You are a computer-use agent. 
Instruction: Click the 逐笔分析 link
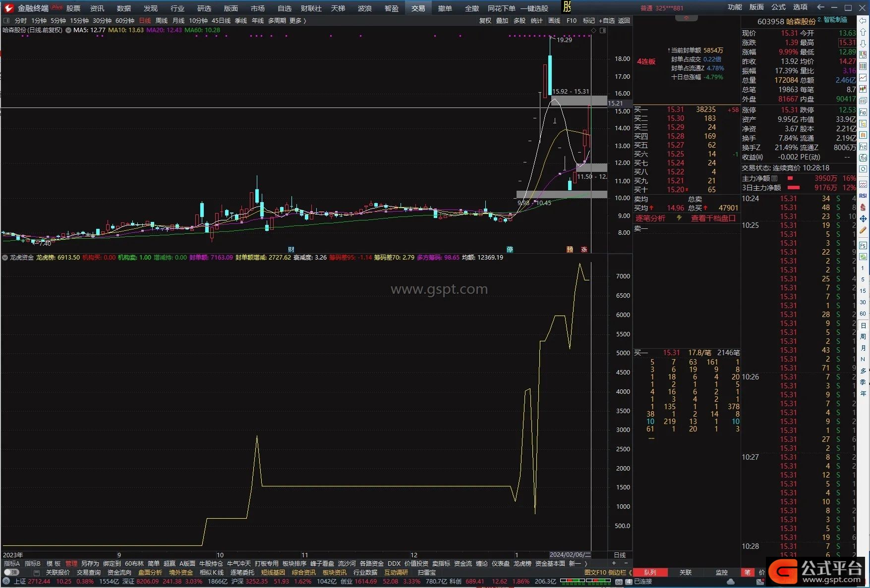pyautogui.click(x=650, y=218)
